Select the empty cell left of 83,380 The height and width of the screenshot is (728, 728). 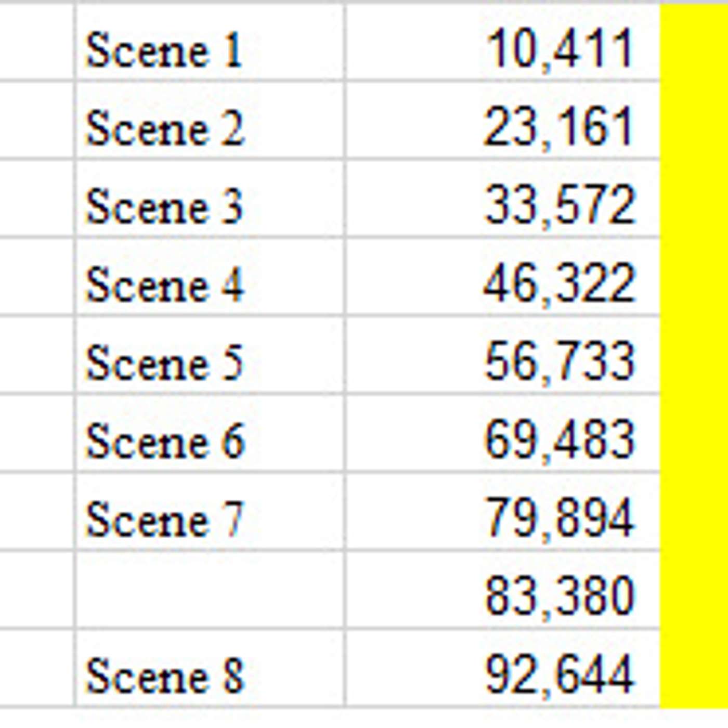point(210,590)
